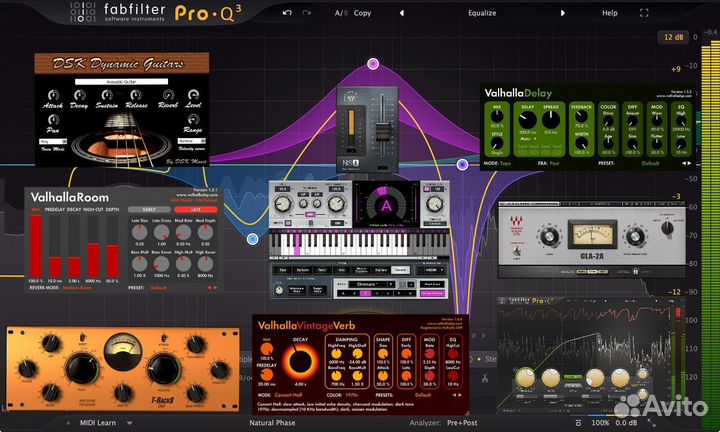Click the Reverb knob in DSK Dynamic Guitars

click(x=169, y=95)
